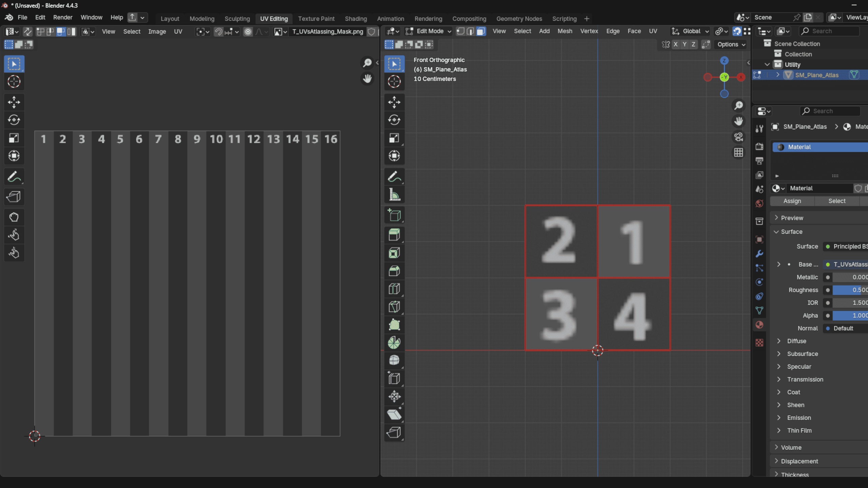Toggle snapping in the UV editor header
Image resolution: width=868 pixels, height=488 pixels.
click(218, 32)
